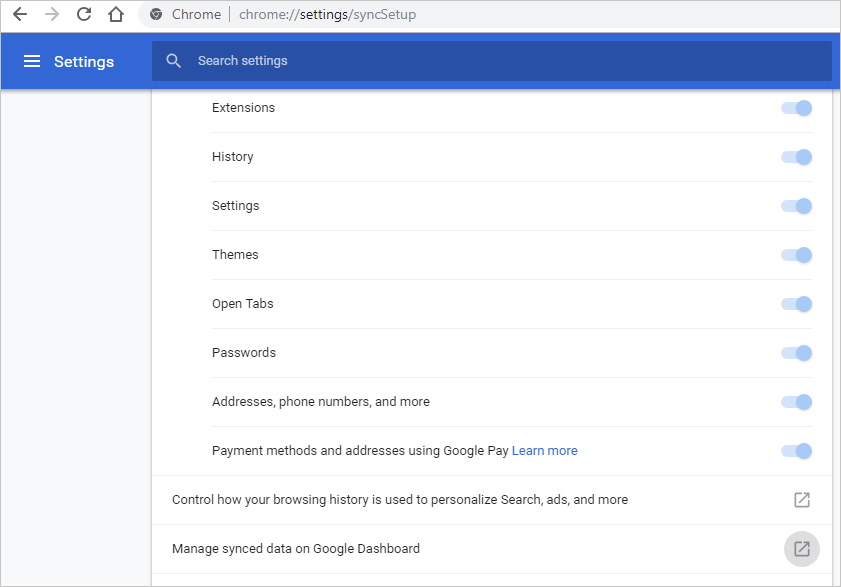Click the browser Back arrow
841x587 pixels.
(x=19, y=15)
